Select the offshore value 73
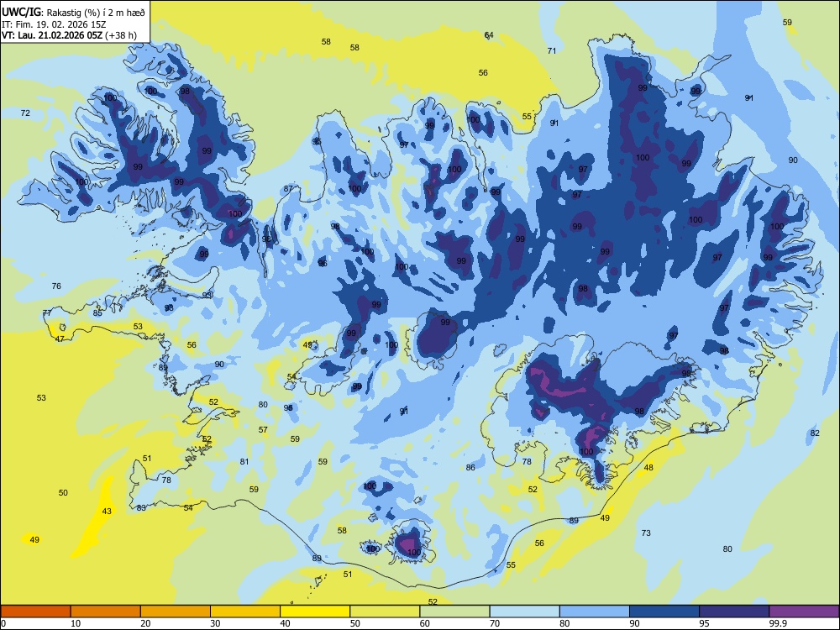 click(646, 533)
